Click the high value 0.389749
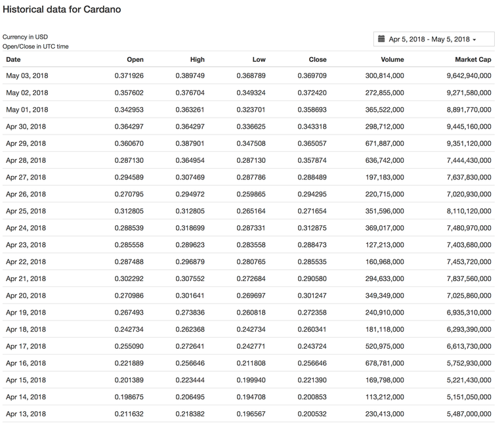The image size is (504, 423). [190, 76]
